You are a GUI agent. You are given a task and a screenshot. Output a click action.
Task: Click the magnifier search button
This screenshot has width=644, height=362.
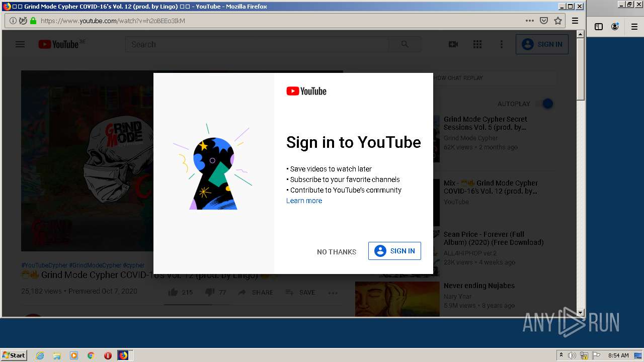click(405, 44)
